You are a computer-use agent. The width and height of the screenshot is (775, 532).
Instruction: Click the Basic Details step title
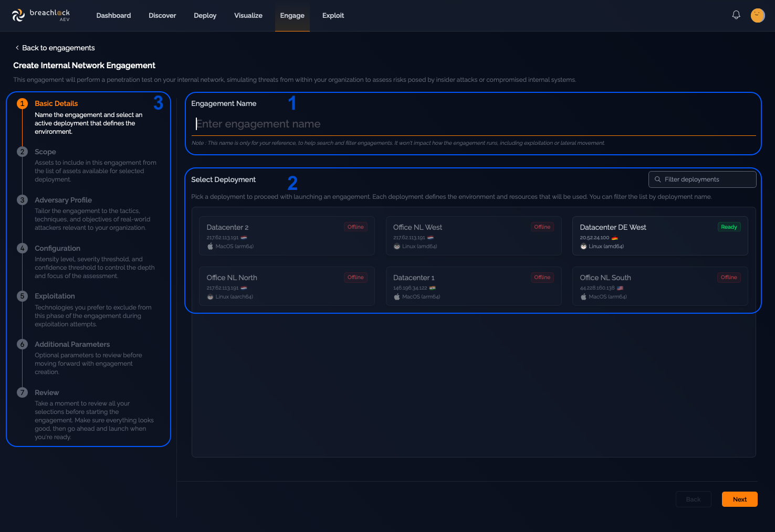(56, 103)
